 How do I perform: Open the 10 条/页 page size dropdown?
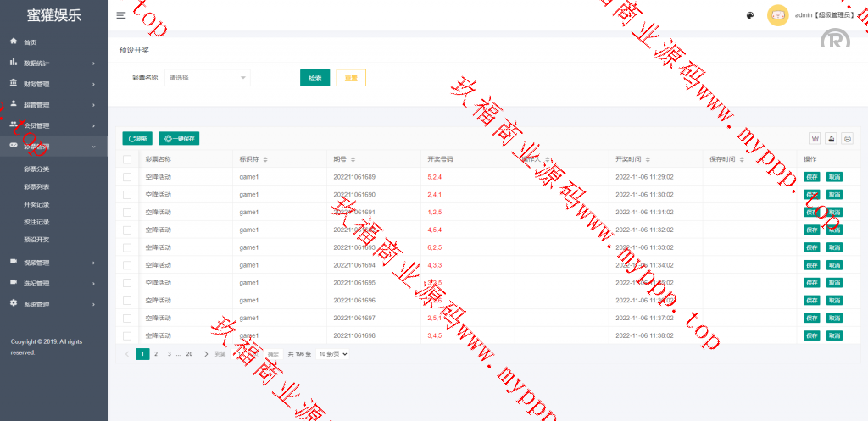333,354
